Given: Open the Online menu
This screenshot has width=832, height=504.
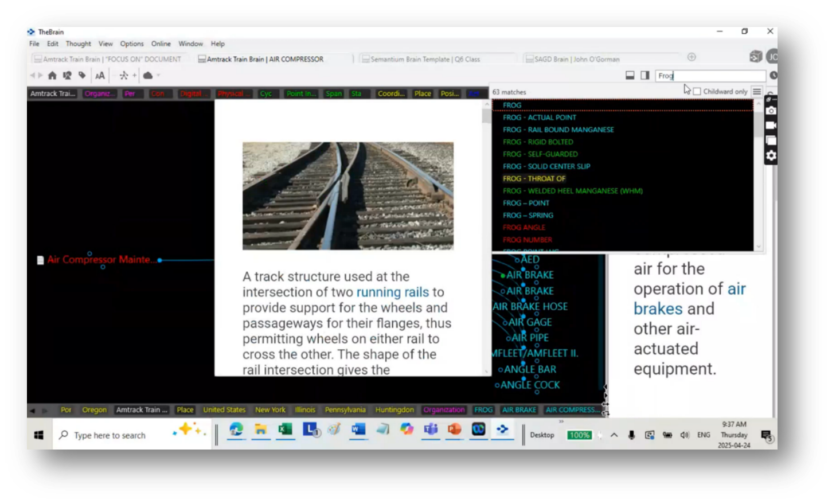Looking at the screenshot, I should 161,44.
